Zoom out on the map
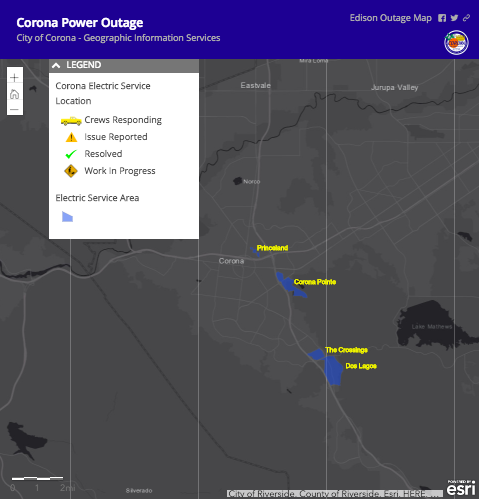The height and width of the screenshot is (499, 479). click(x=14, y=109)
